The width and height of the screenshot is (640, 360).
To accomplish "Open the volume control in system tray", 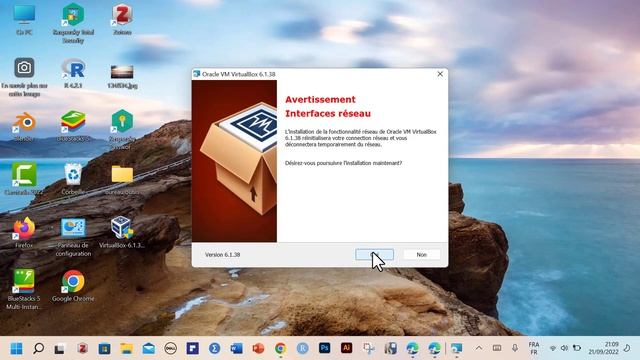I will (564, 348).
